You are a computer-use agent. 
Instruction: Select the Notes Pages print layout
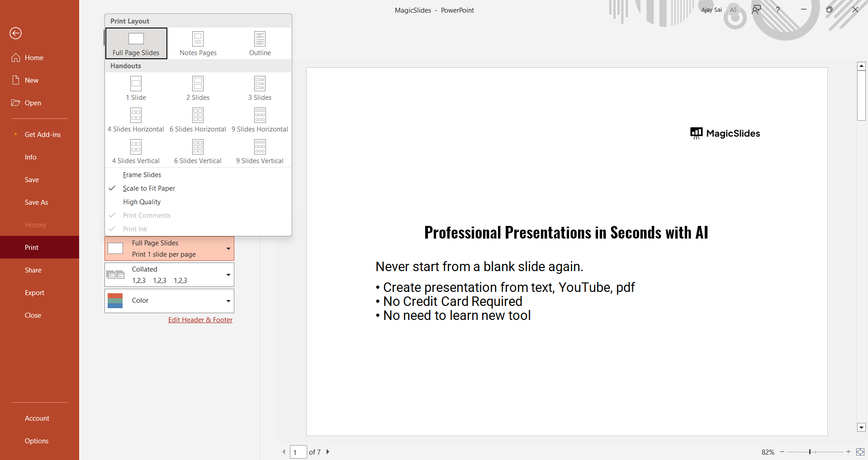pos(198,44)
